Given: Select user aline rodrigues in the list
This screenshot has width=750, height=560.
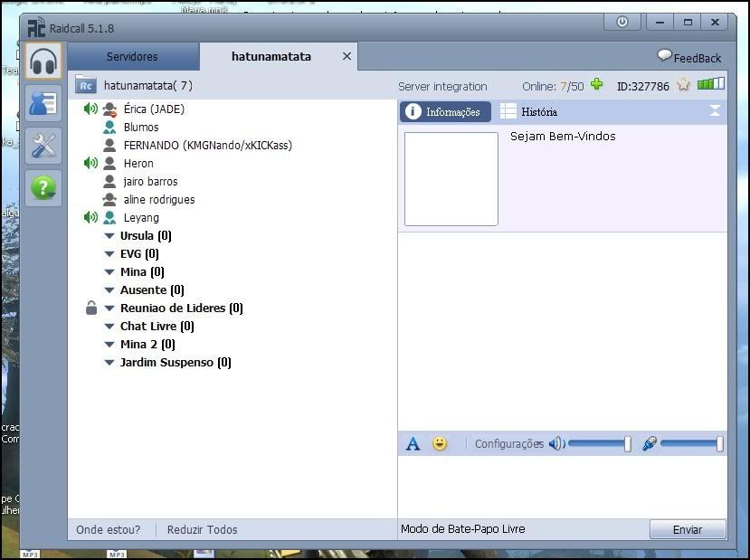Looking at the screenshot, I should [159, 199].
